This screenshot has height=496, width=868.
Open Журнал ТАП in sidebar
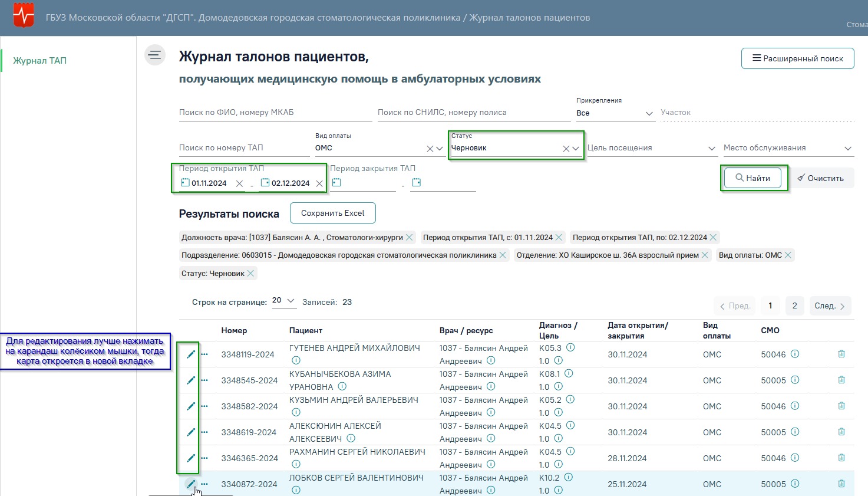pos(40,61)
